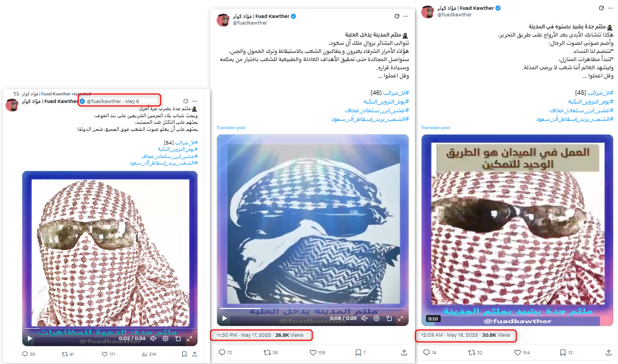The image size is (618, 364).
Task: Play the left tweet's video
Action: (x=29, y=338)
